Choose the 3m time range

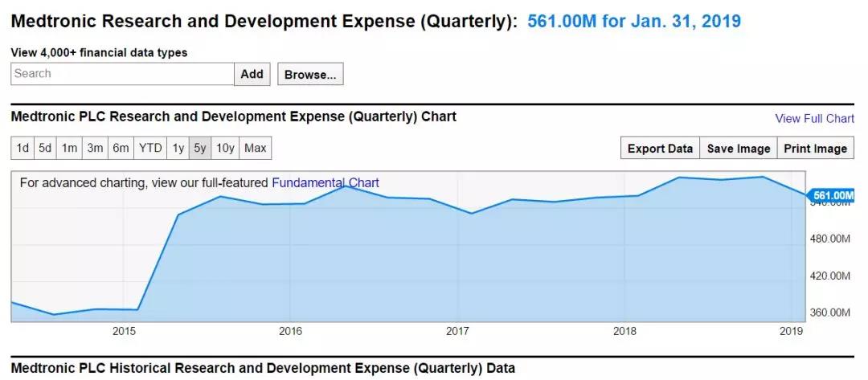pyautogui.click(x=95, y=148)
